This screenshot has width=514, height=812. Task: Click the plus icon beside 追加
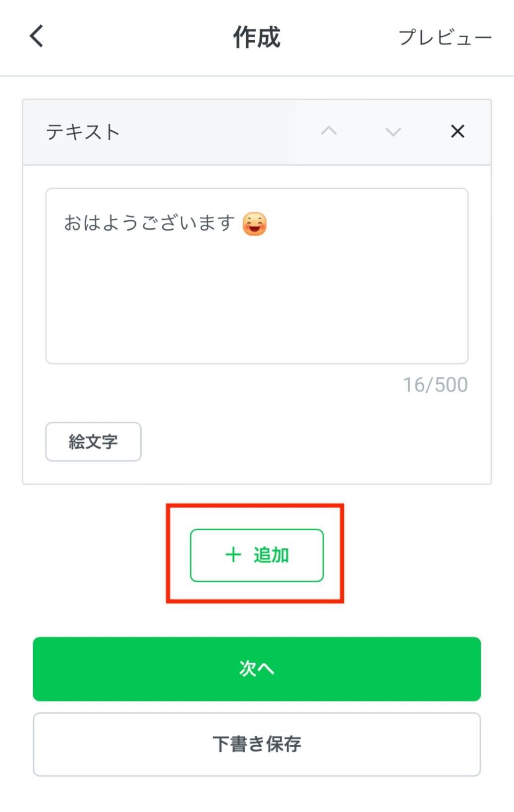(x=233, y=554)
